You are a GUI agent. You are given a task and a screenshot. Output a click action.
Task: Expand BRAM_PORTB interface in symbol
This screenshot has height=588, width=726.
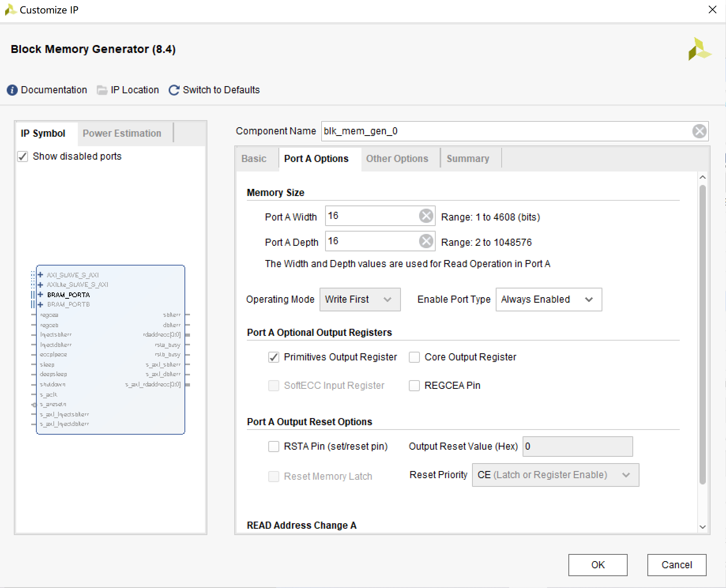coord(40,304)
